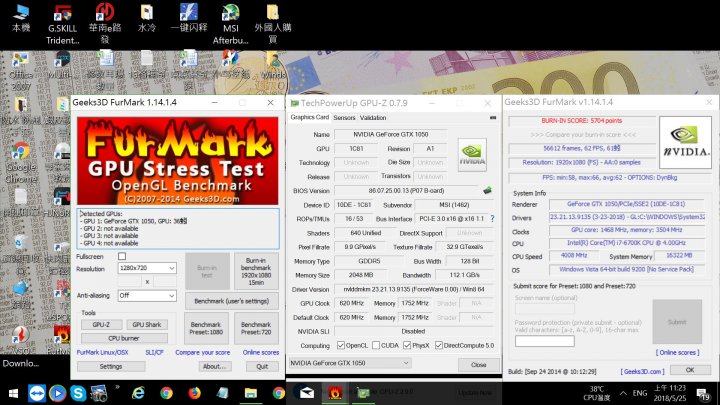Open File Explorer in the taskbar

point(251,393)
